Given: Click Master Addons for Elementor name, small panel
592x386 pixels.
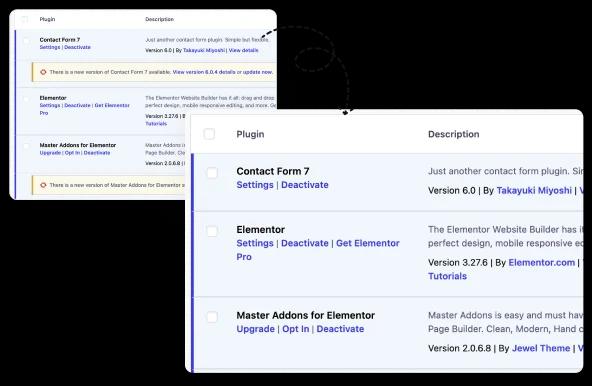Looking at the screenshot, I should (78, 145).
